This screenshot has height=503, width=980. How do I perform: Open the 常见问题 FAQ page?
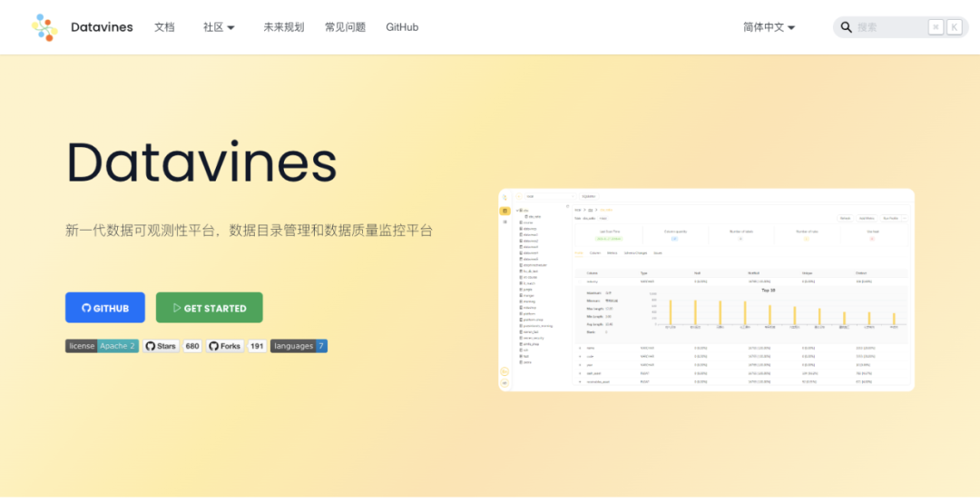coord(345,27)
